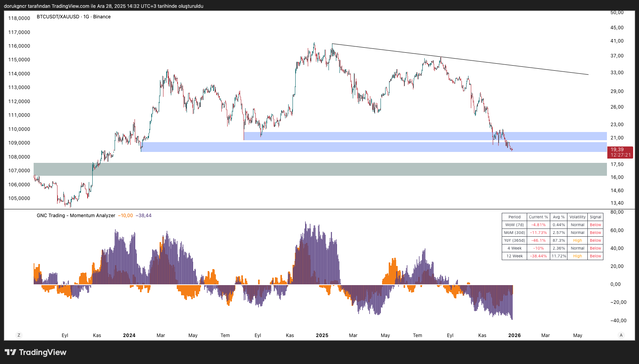
Task: Select the YoY (365d) row label
Action: click(514, 241)
